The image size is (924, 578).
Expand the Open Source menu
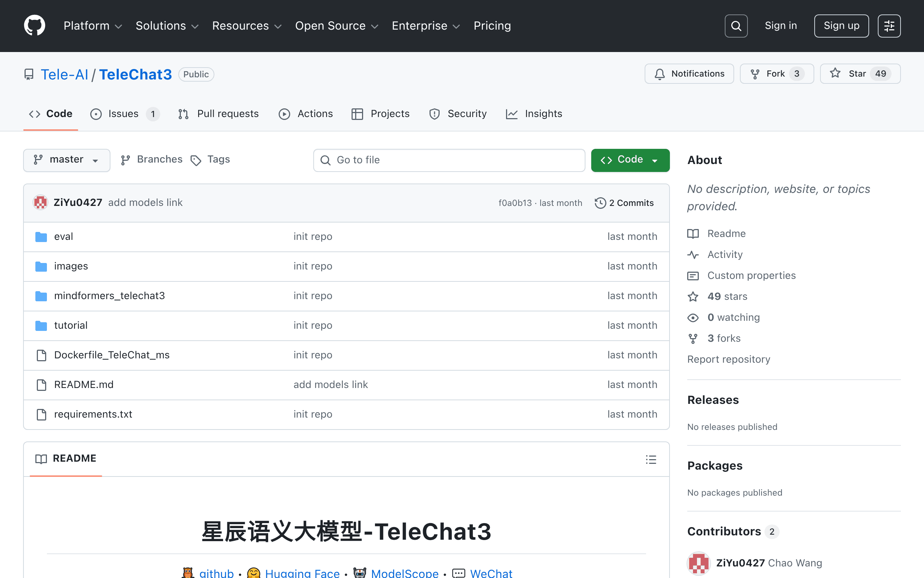click(x=337, y=26)
